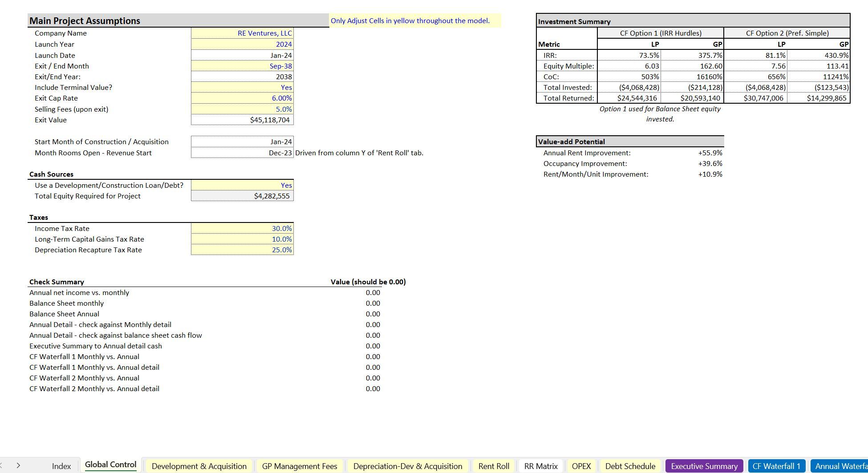Click Total Invested value ($123,543)
The width and height of the screenshot is (868, 473).
click(x=819, y=87)
